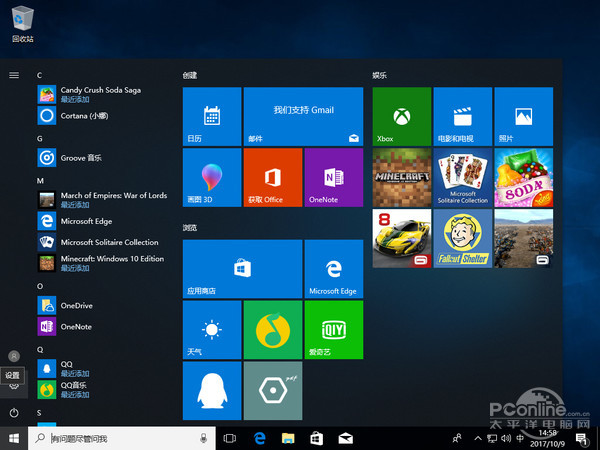Launch QQ from the app list

(x=102, y=368)
